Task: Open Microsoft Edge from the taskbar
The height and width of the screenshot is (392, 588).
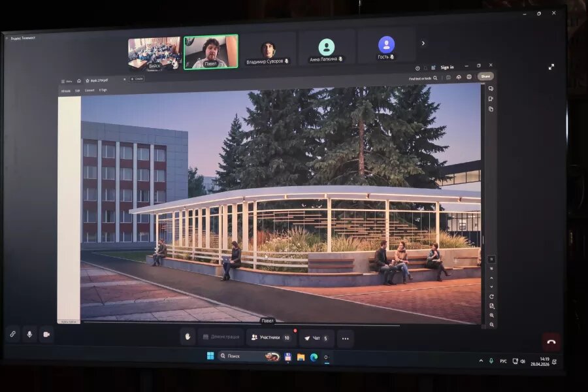Action: (314, 357)
